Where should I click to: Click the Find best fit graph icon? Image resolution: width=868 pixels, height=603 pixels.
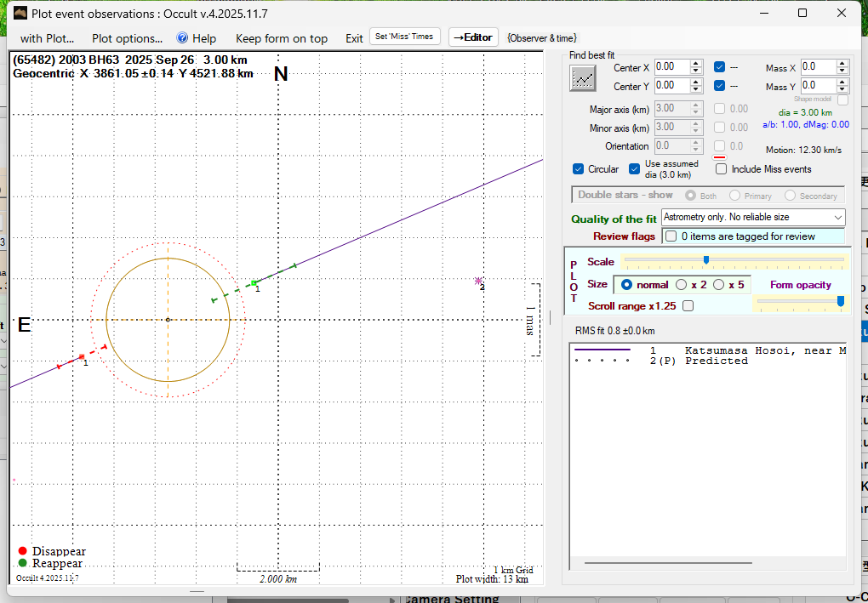point(583,77)
